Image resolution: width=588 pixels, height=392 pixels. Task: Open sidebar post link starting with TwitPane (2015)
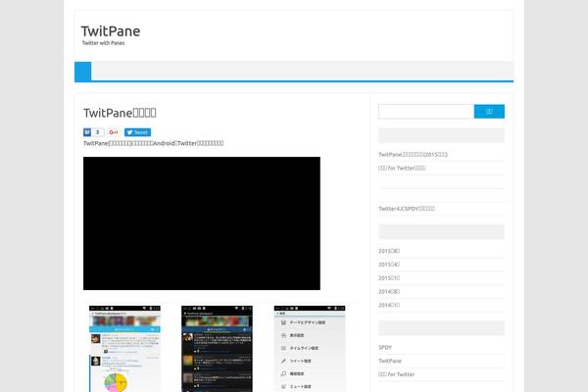[413, 155]
